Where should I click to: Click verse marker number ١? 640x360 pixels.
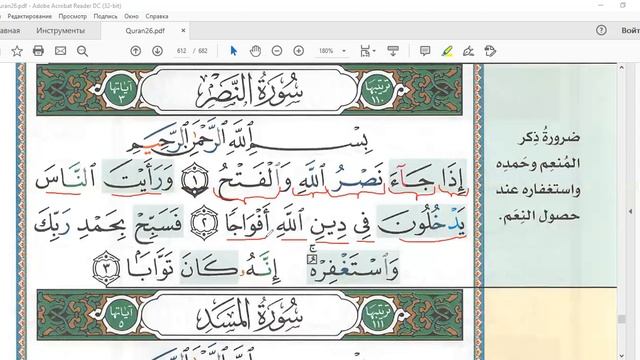(195, 180)
